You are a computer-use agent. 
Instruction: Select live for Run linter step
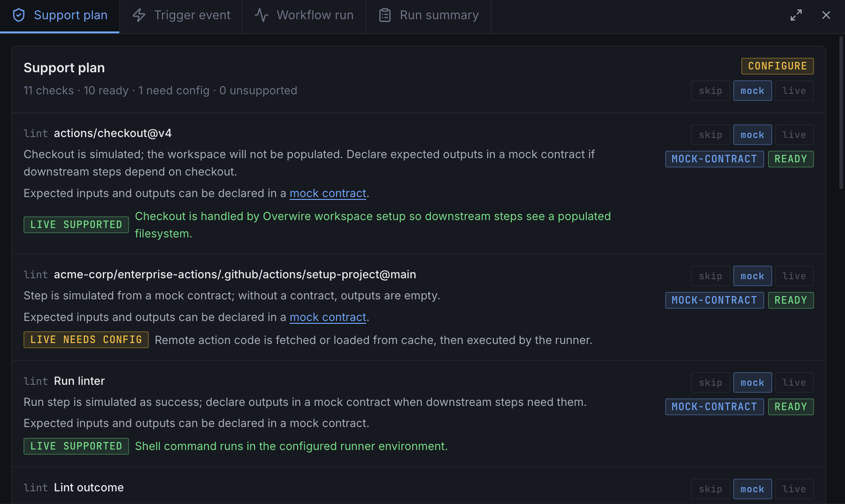click(x=794, y=382)
